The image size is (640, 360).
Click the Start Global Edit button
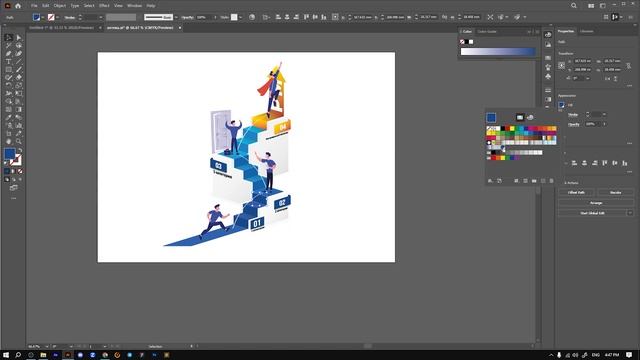[592, 213]
